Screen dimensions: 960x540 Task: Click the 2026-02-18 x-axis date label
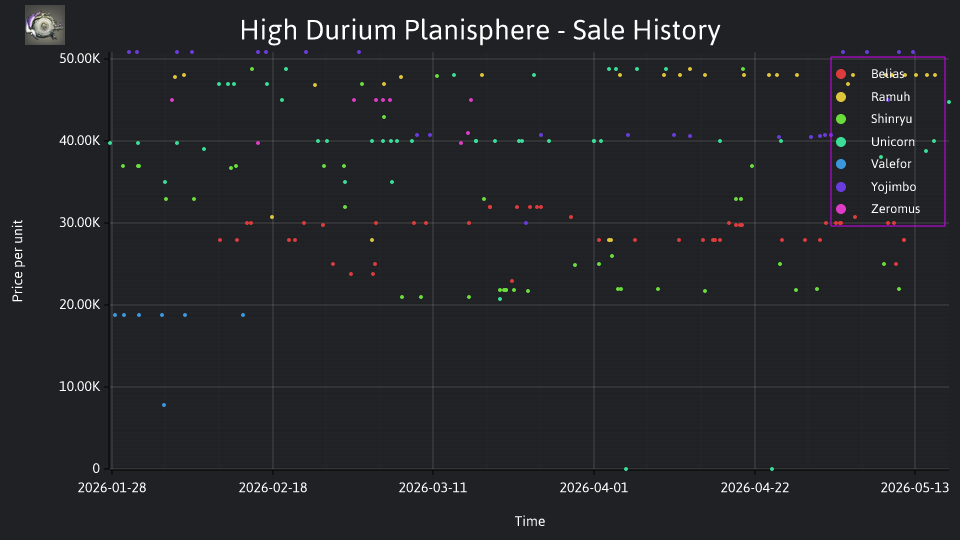[x=273, y=487]
